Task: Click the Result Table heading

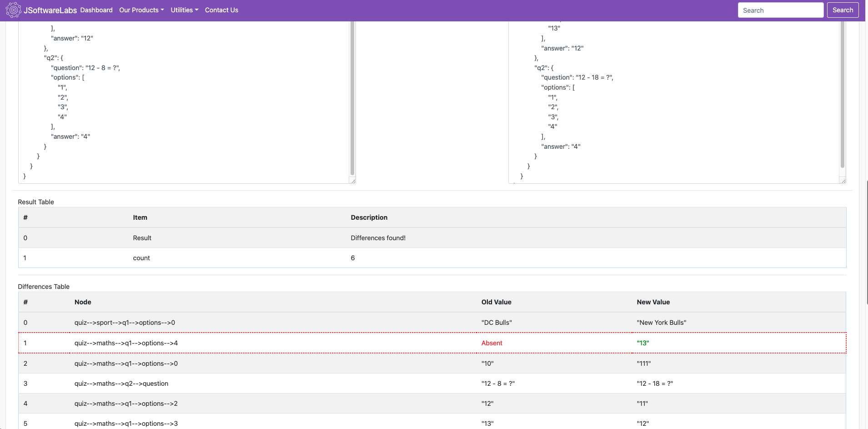Action: pyautogui.click(x=36, y=202)
